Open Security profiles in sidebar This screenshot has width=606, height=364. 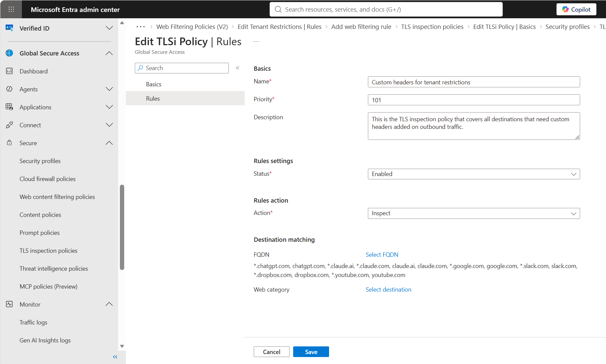click(x=40, y=161)
